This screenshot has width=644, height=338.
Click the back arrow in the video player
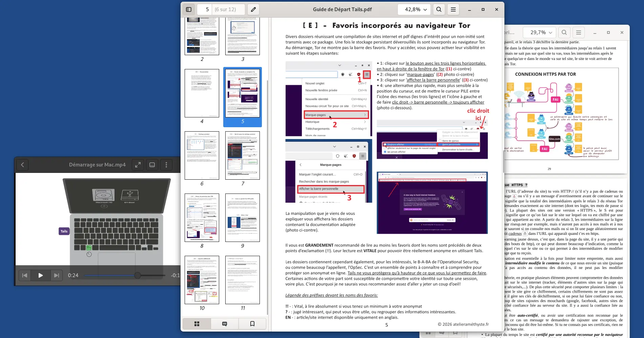pos(22,165)
